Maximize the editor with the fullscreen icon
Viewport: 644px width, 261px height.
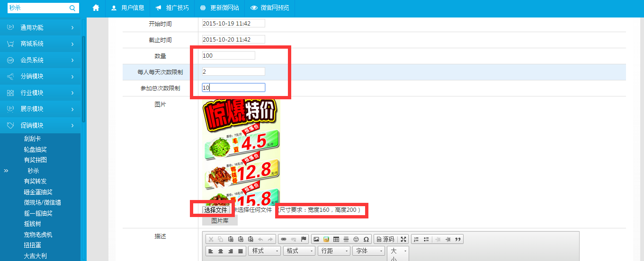click(x=403, y=239)
